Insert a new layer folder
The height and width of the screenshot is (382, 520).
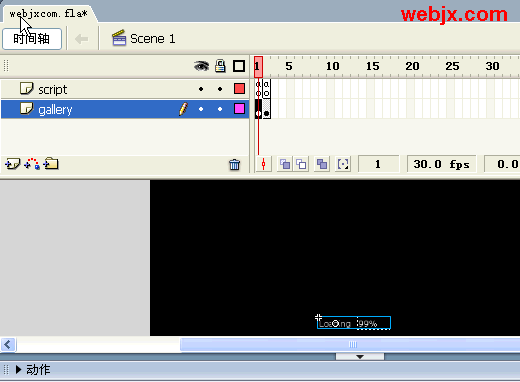point(51,163)
